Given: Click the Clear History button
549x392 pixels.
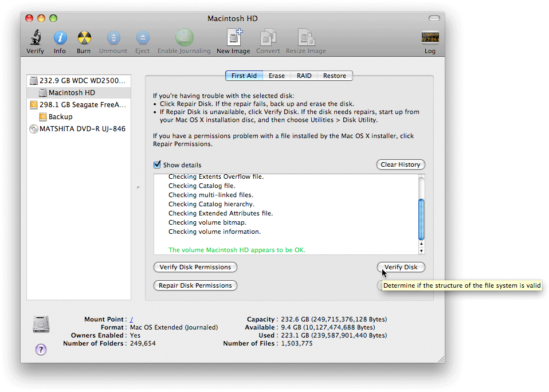Looking at the screenshot, I should [401, 164].
